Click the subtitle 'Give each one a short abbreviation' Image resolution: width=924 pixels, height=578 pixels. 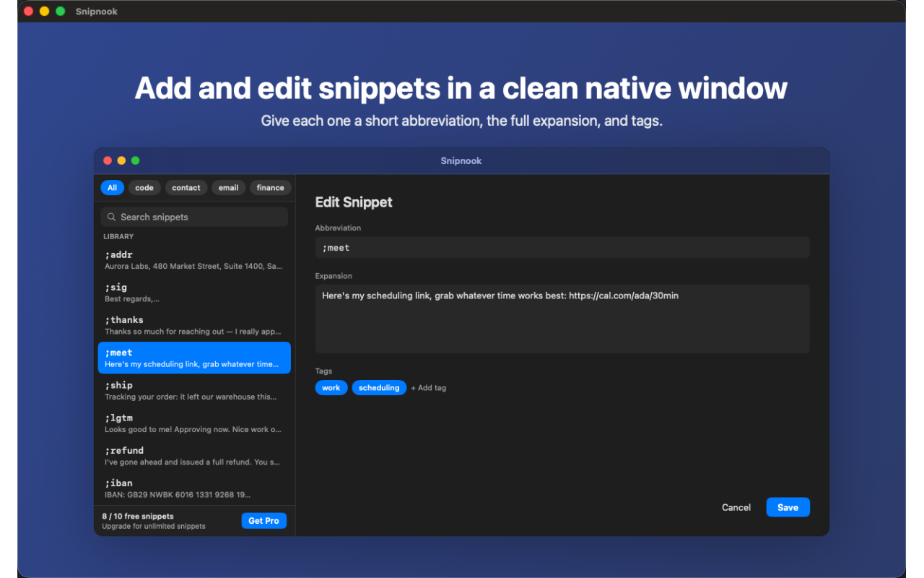pos(462,121)
